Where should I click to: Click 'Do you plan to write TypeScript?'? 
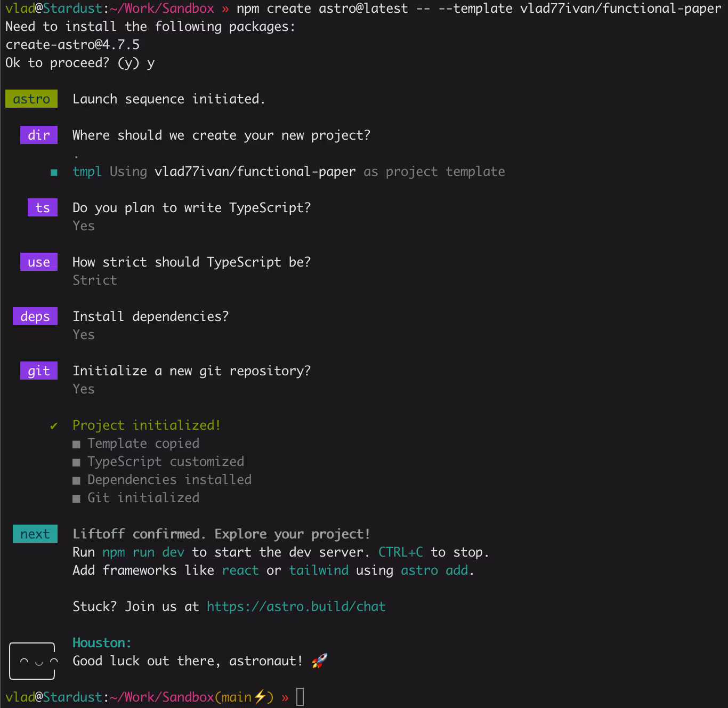pos(191,208)
